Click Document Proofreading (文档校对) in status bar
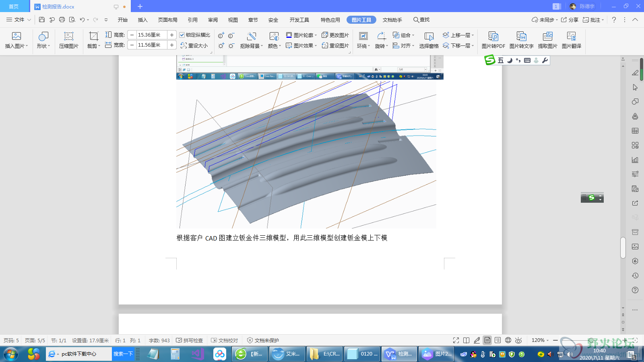This screenshot has width=644, height=362. tap(225, 340)
